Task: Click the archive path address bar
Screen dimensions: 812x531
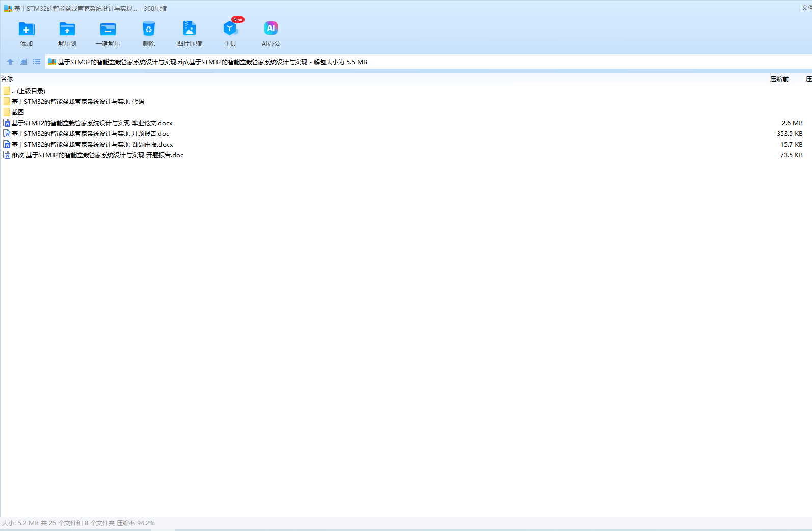Action: (x=428, y=62)
